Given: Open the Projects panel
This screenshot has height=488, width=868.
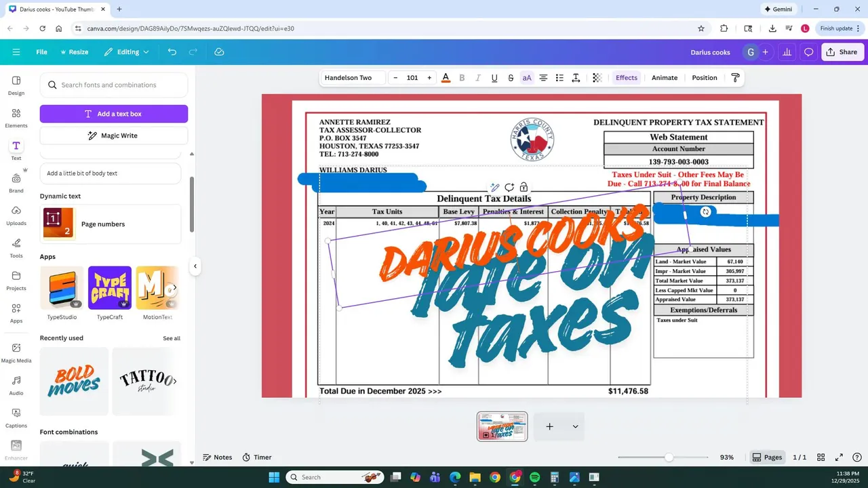Looking at the screenshot, I should (16, 281).
